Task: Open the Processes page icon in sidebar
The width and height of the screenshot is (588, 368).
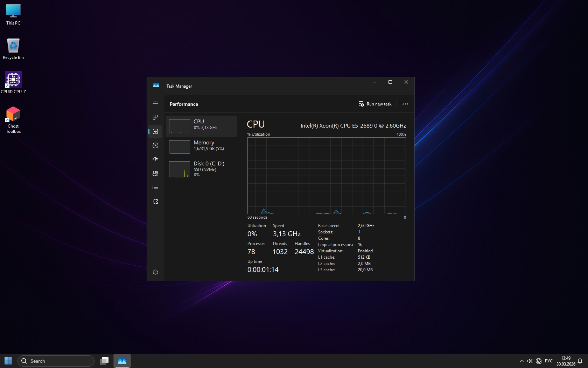Action: click(155, 117)
